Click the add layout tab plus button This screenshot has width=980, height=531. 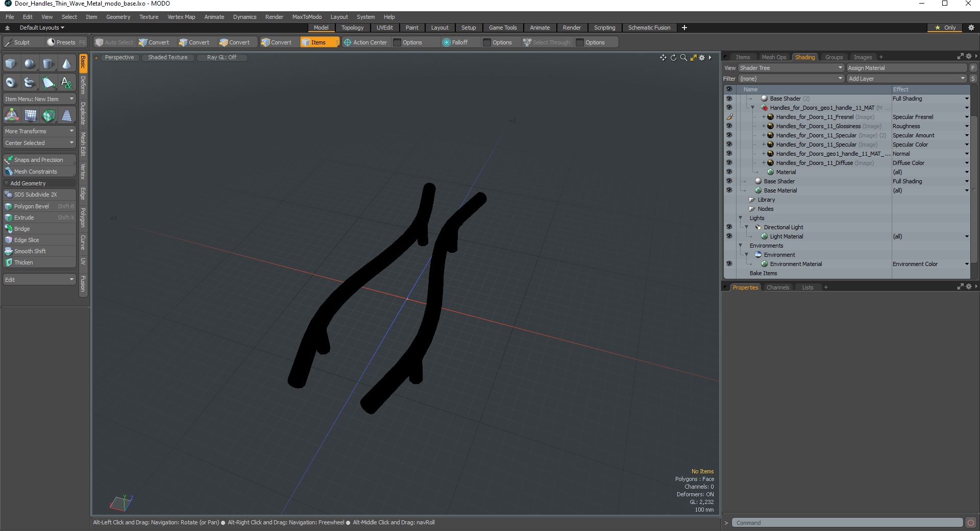[684, 28]
